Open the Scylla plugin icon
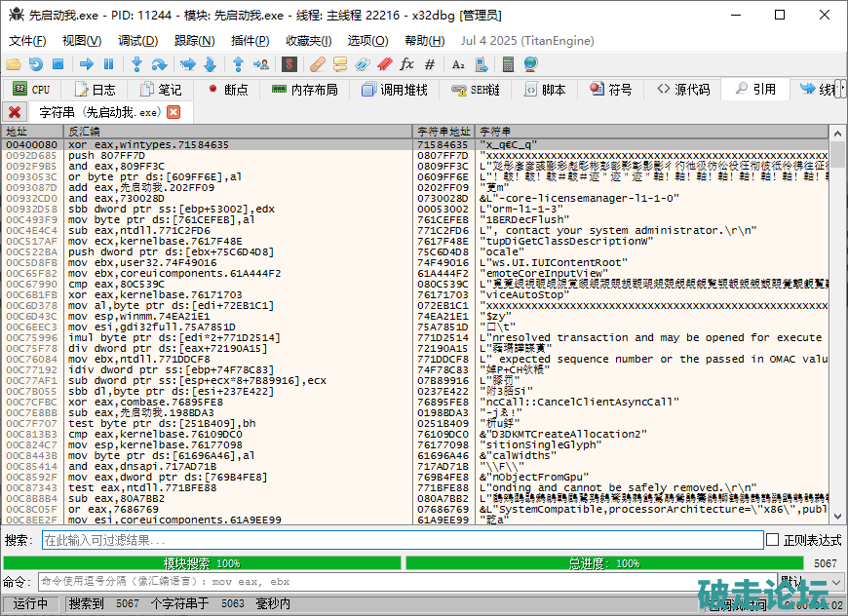This screenshot has height=616, width=848. point(289,64)
